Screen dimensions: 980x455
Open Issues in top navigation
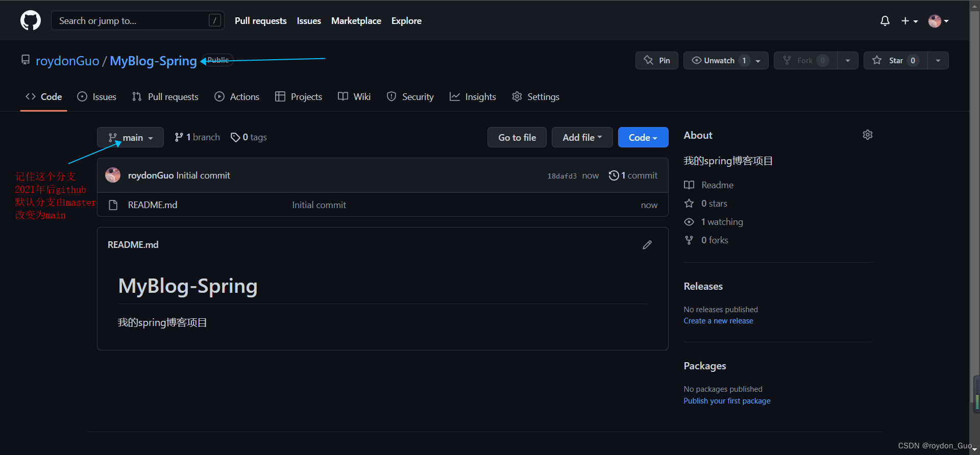pos(309,21)
